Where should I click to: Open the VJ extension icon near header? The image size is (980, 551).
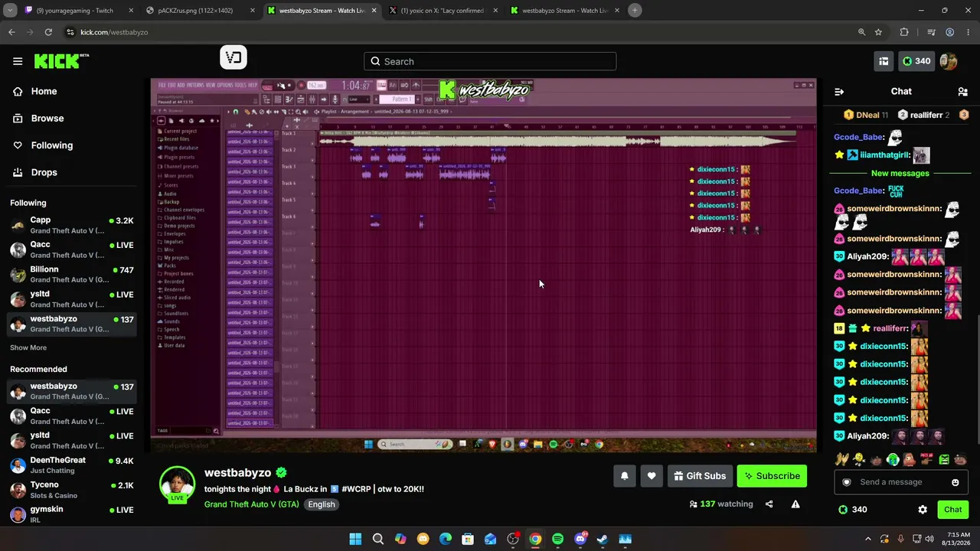(234, 57)
